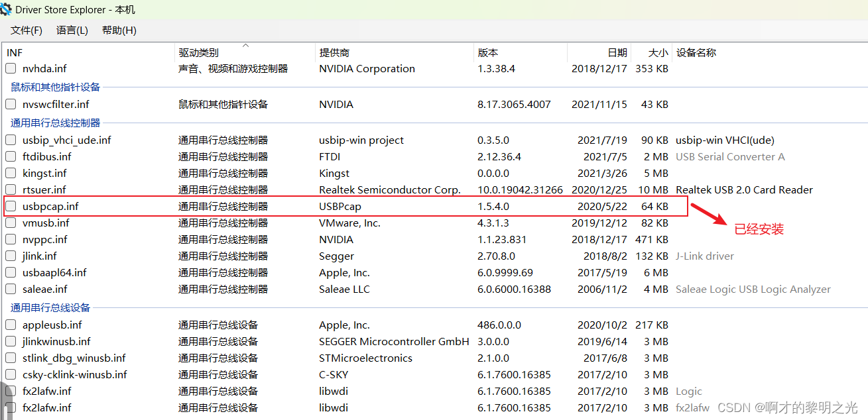Viewport: 868px width, 420px height.
Task: Check the jlink.inf checkbox
Action: pos(11,256)
